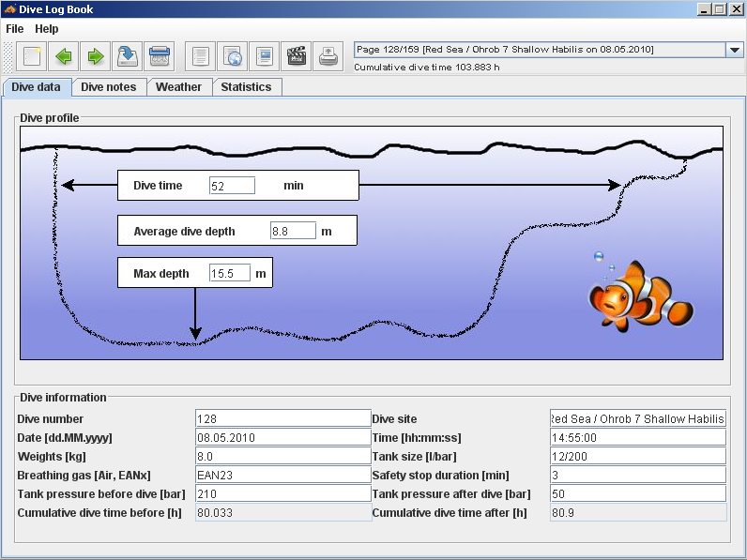Viewport: 747px width, 560px height.
Task: Click the Breathing gas field showing EAN23
Action: click(x=282, y=475)
